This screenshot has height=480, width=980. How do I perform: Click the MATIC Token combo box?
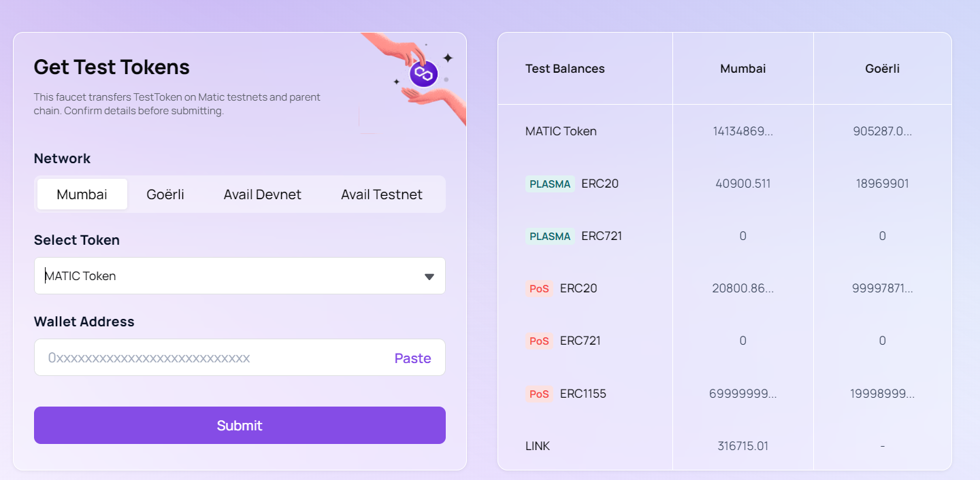coord(225,276)
